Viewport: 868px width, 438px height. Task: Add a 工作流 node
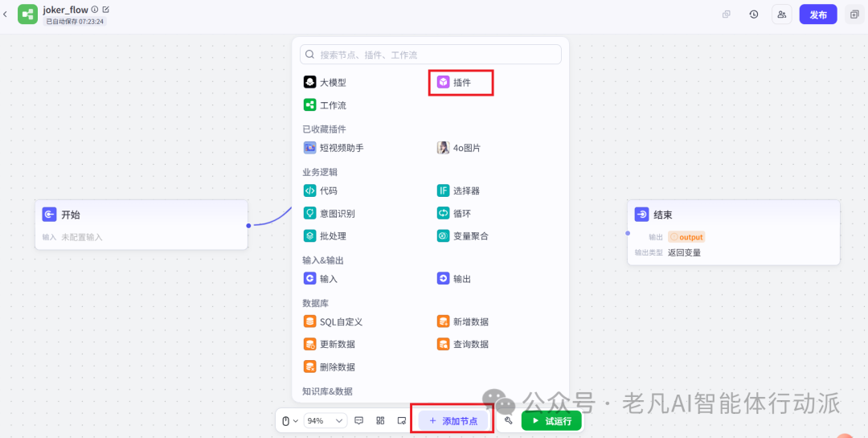point(325,105)
